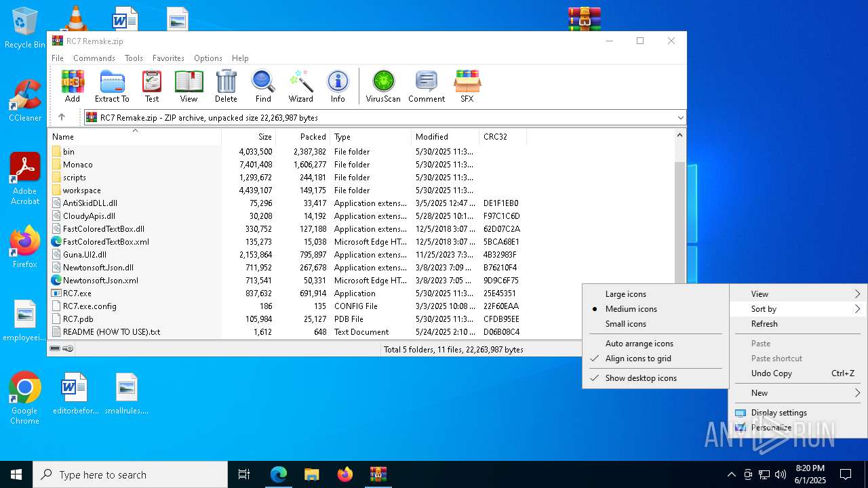Screen dimensions: 868x488
Task: Select Small icons view option
Action: (x=655, y=324)
